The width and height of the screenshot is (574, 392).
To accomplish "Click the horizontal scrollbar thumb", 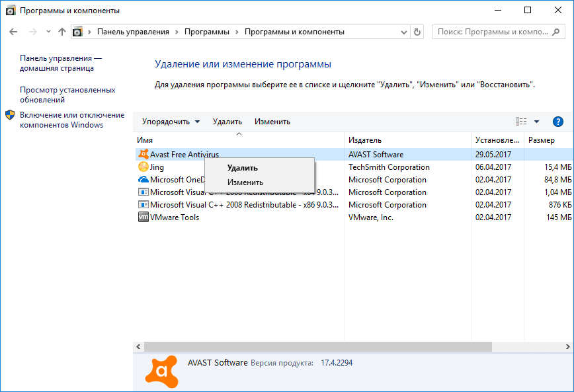I will coord(317,346).
